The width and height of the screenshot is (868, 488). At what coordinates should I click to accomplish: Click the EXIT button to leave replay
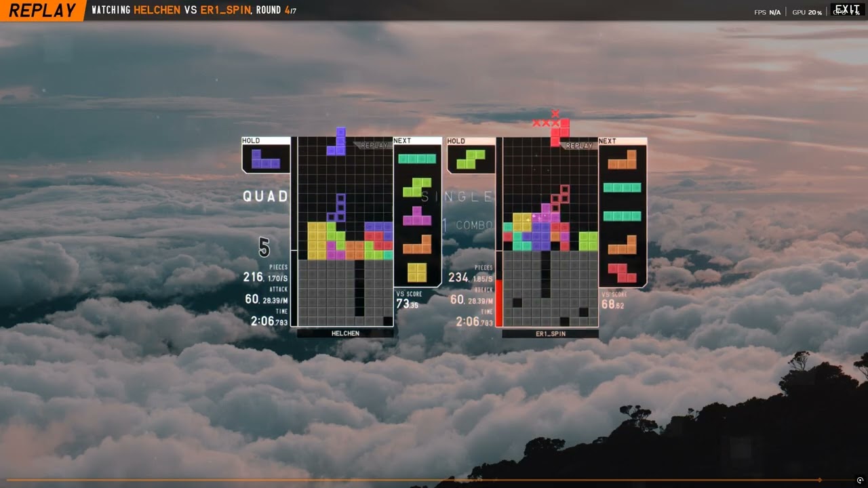(848, 9)
